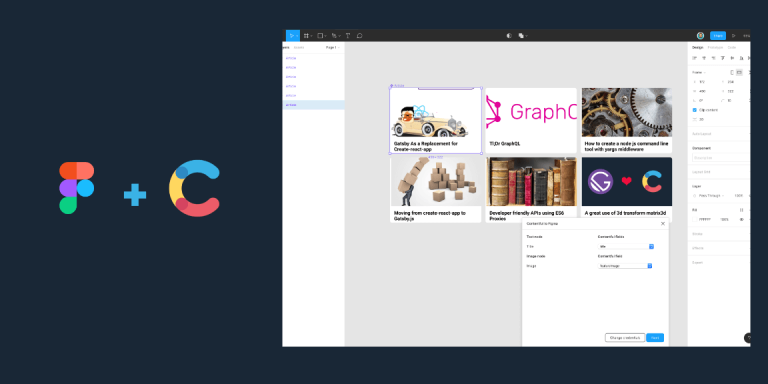768x384 pixels.
Task: Select the gears node.js command line card
Action: [626, 120]
